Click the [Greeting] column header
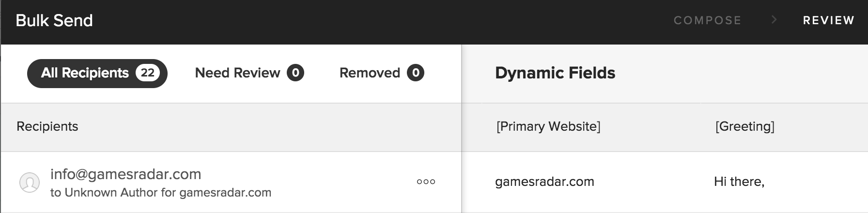868x213 pixels. (x=745, y=126)
